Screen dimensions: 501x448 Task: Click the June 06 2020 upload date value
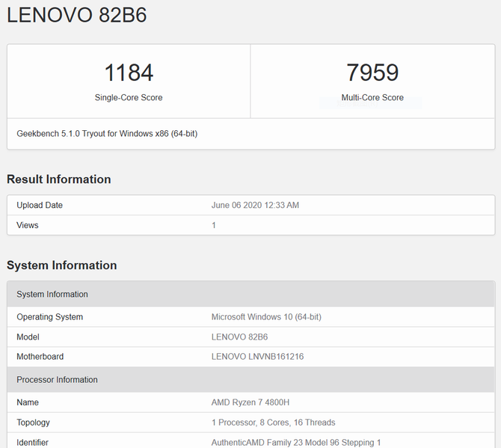click(255, 205)
